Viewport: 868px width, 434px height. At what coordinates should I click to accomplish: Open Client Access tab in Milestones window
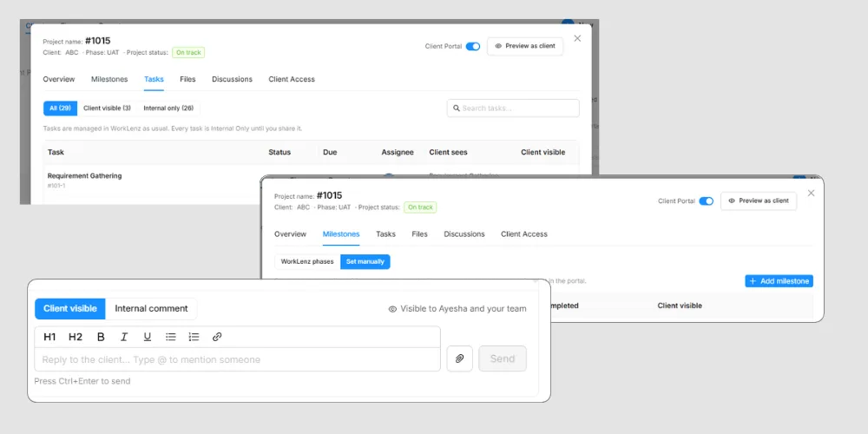524,234
